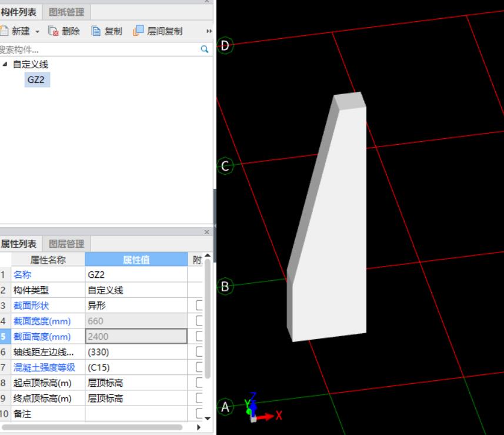Click the property table scroll-down arrow
The image size is (504, 435).
coord(208,419)
